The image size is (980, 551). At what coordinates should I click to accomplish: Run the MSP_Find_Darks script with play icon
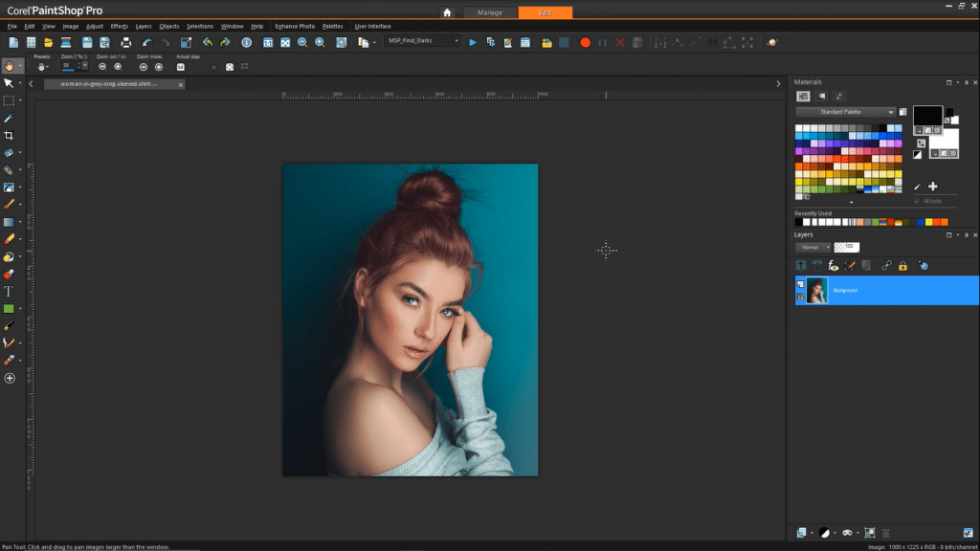point(472,42)
